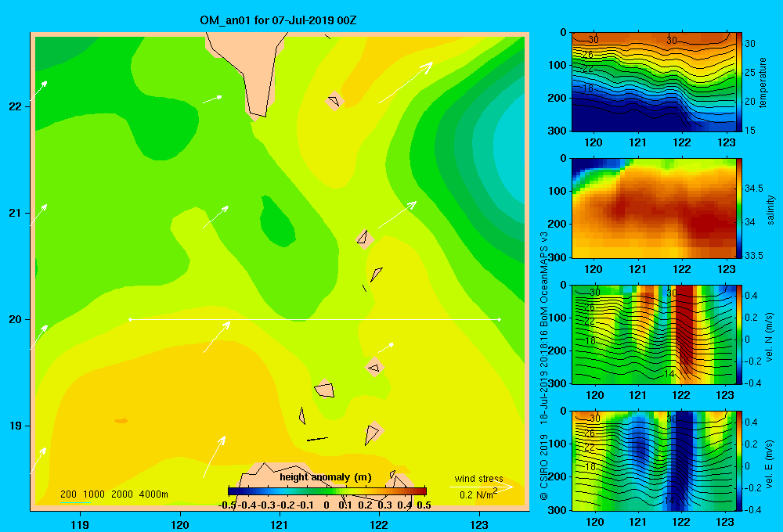Click the height anomaly color bar
The image size is (783, 532).
click(x=327, y=491)
